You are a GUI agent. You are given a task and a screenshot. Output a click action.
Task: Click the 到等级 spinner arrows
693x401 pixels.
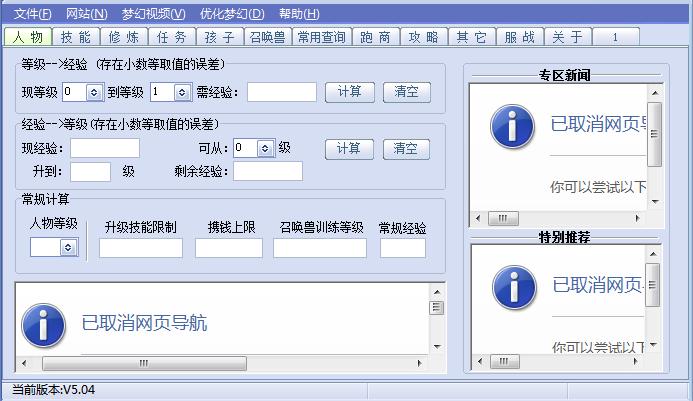point(182,92)
